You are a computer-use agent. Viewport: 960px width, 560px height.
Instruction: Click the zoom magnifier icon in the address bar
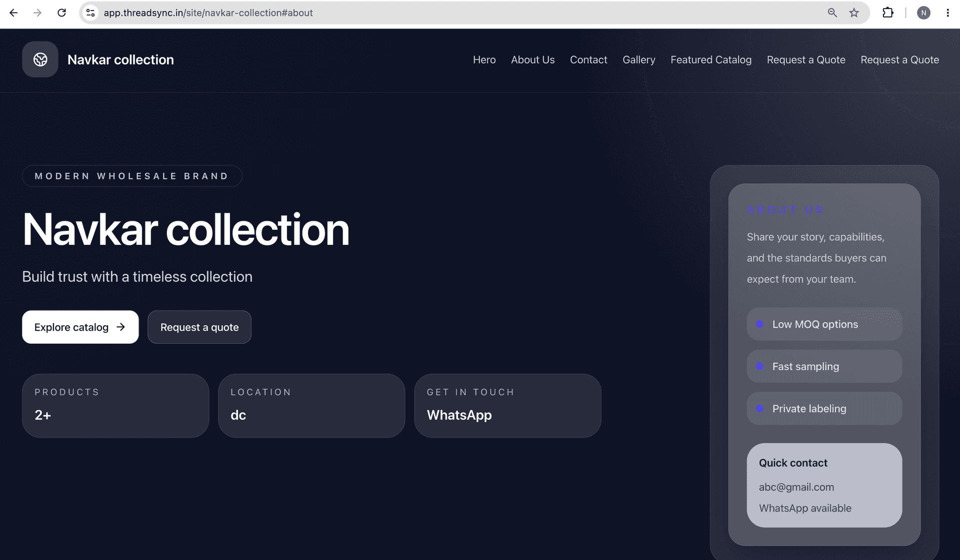click(x=832, y=13)
